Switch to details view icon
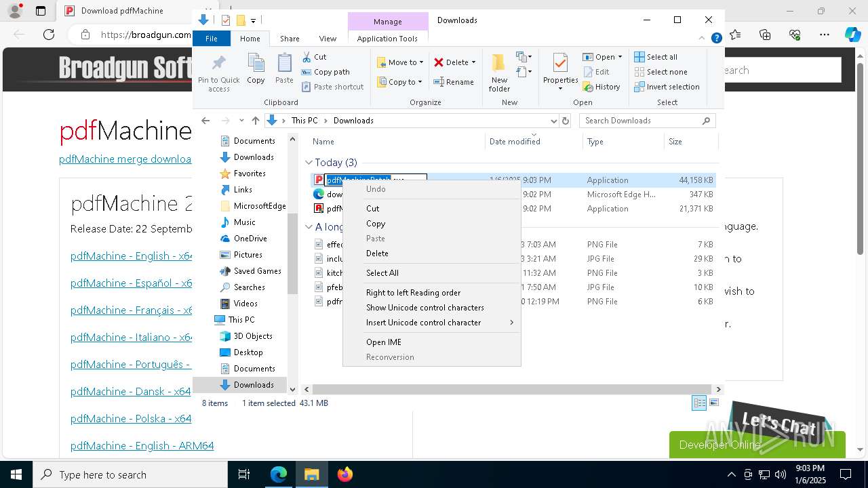The width and height of the screenshot is (868, 488). pos(699,403)
